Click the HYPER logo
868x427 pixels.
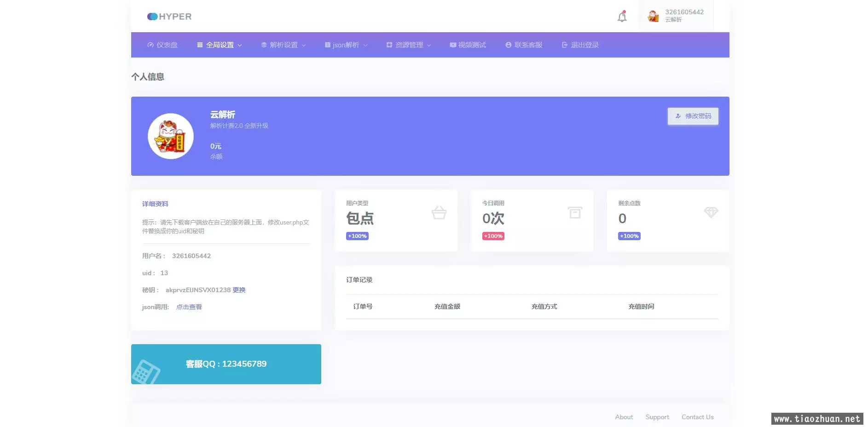tap(169, 17)
